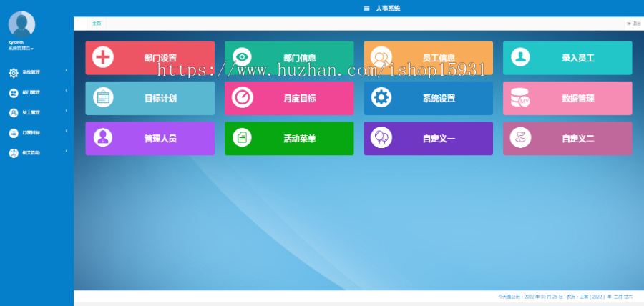Click the user avatar picture
The image size is (644, 306).
pos(21,24)
